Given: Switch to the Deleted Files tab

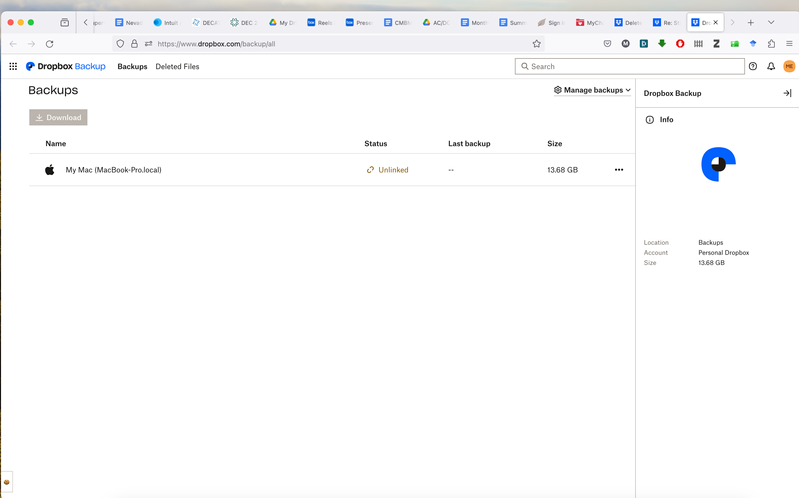Looking at the screenshot, I should (177, 67).
